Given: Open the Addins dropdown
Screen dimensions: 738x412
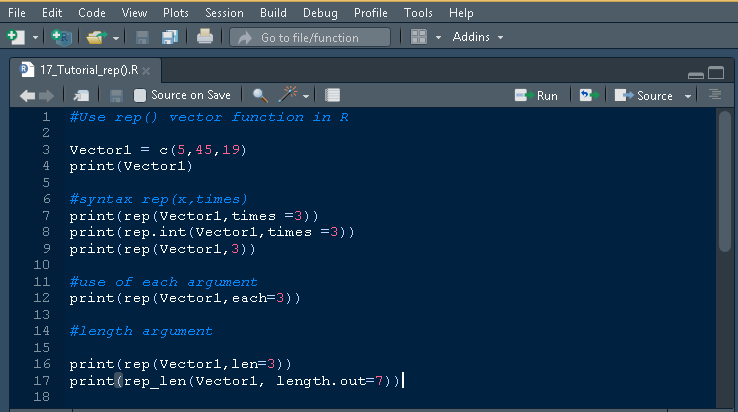Looking at the screenshot, I should coord(477,37).
